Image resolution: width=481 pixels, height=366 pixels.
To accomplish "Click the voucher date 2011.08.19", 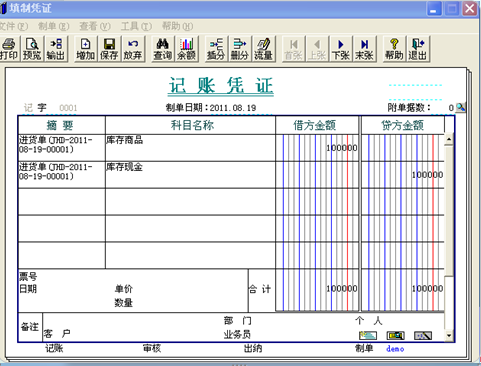I will pos(233,108).
